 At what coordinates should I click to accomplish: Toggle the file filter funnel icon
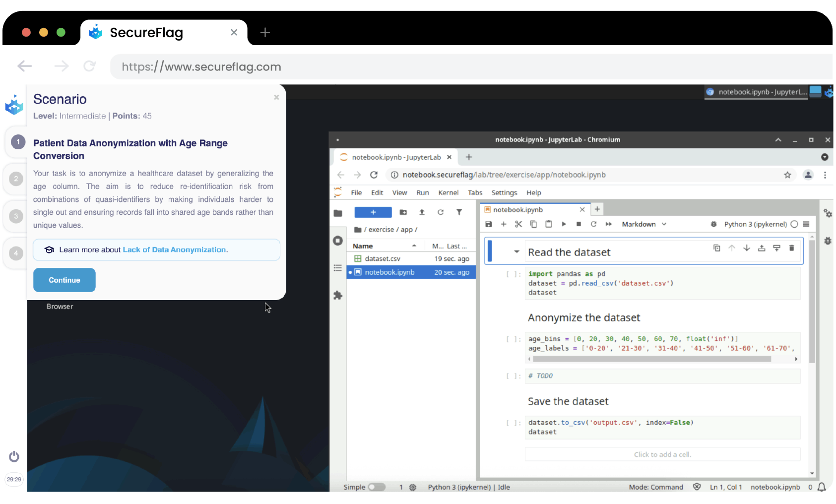pos(459,212)
